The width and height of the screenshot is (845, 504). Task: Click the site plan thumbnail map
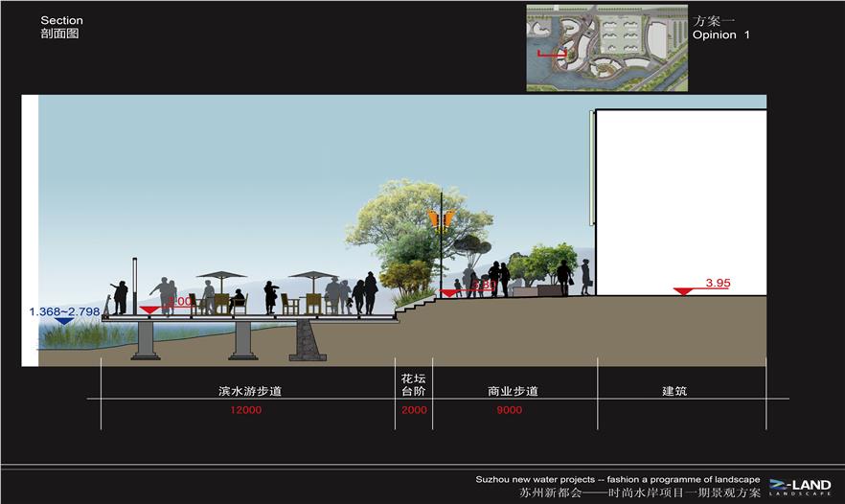607,48
